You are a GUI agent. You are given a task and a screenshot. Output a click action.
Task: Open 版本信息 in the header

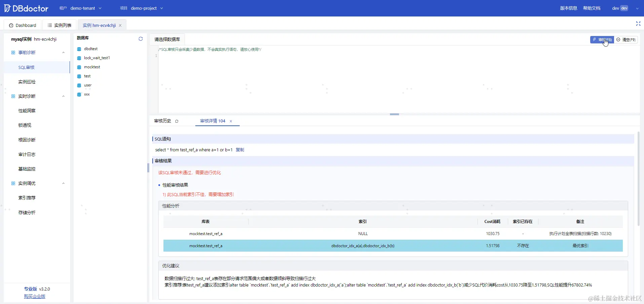click(x=568, y=8)
